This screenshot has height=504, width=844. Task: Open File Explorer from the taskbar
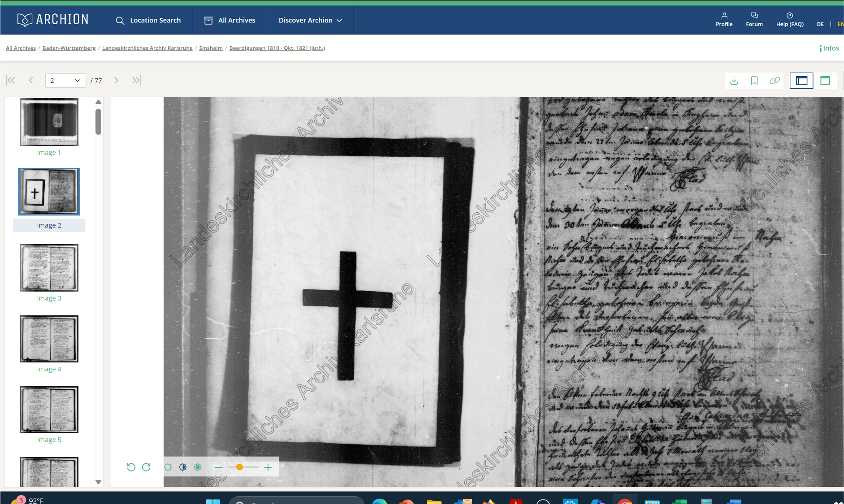point(434,501)
